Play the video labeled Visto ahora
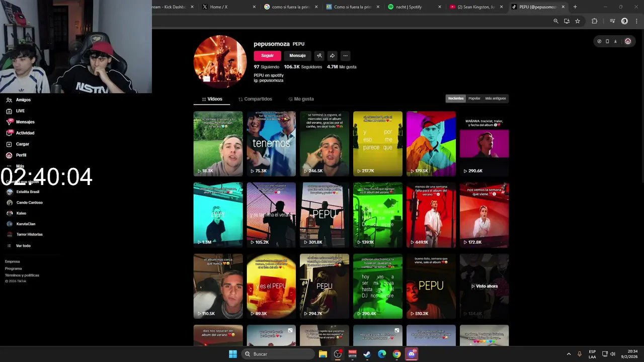Viewport: 644px width, 362px height. click(x=484, y=286)
